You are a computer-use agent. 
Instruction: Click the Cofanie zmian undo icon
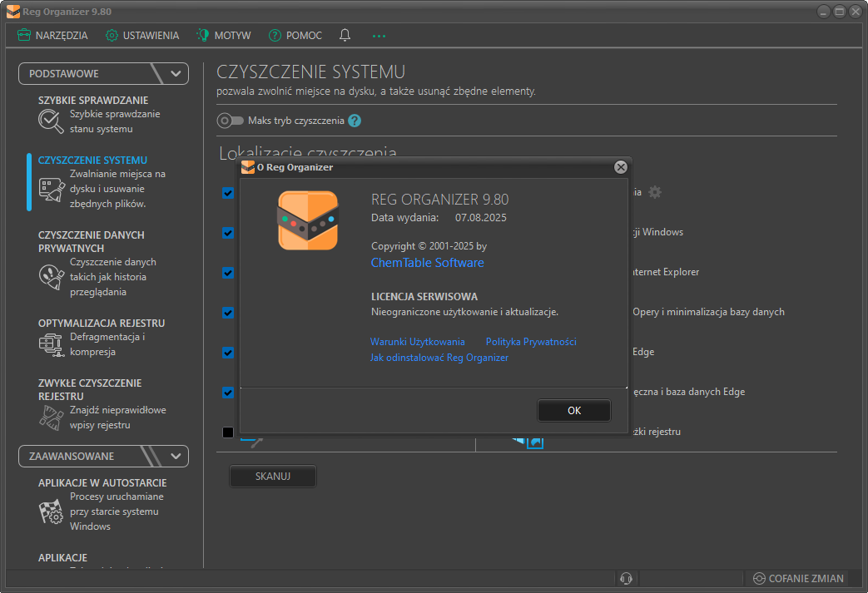[x=759, y=579]
